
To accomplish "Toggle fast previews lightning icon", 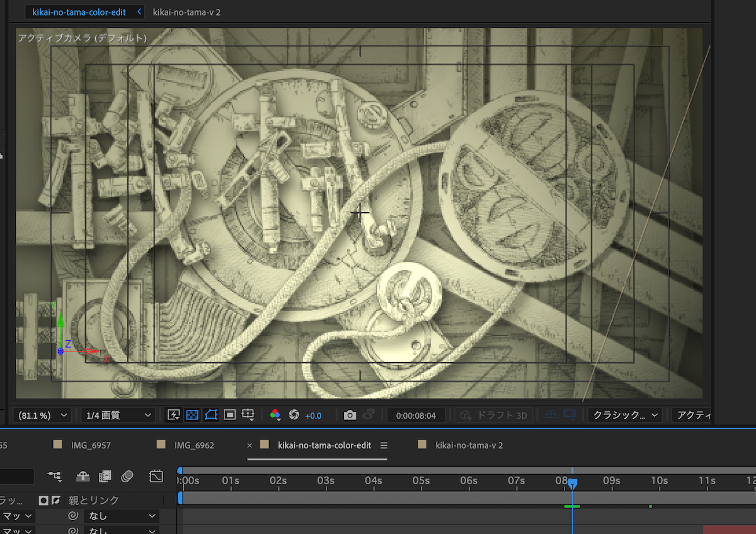I will point(174,415).
